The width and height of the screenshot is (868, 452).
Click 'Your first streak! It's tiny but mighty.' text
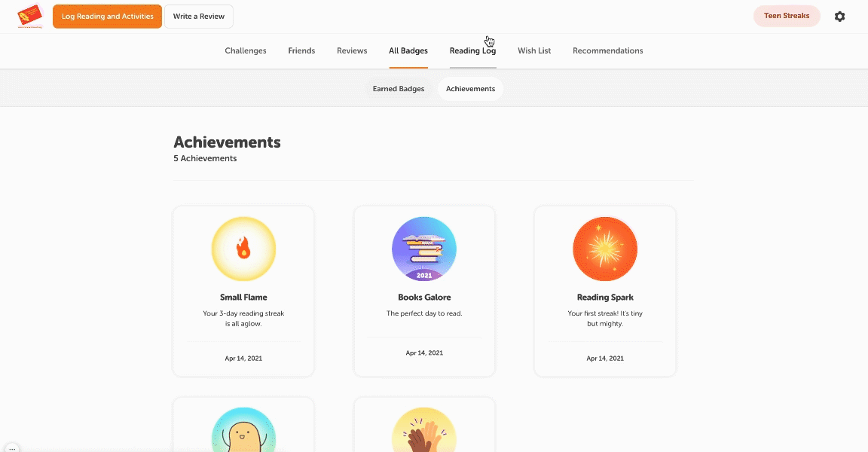pyautogui.click(x=605, y=319)
